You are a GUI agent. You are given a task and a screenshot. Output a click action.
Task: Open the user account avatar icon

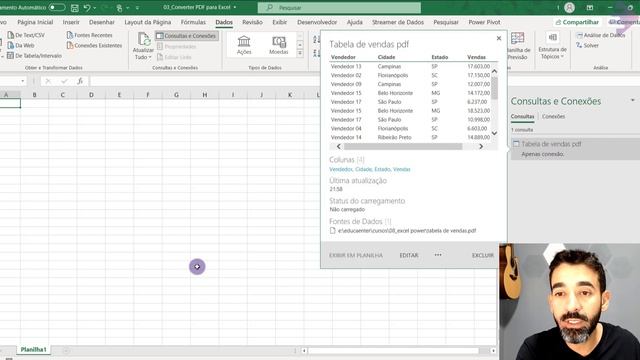(569, 7)
